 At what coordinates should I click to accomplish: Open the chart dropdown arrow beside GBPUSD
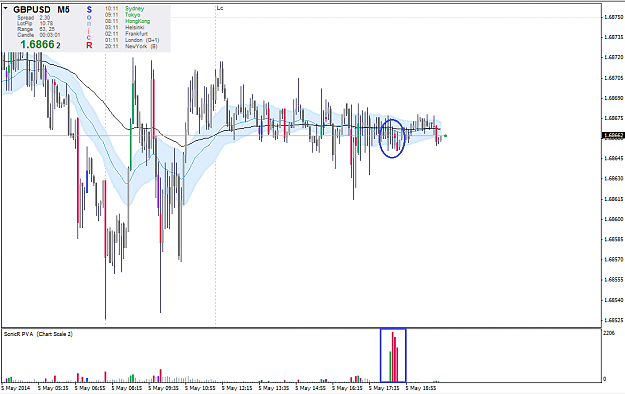6,8
